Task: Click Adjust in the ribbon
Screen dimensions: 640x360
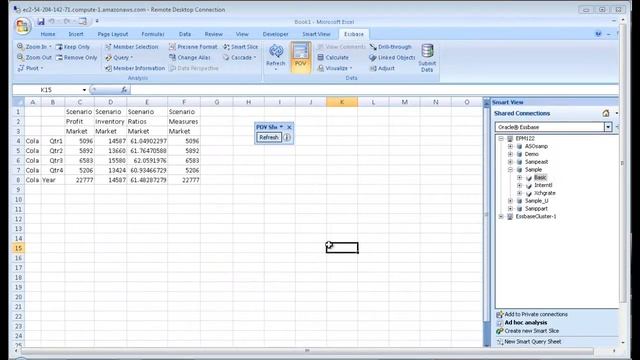Action: [382, 68]
